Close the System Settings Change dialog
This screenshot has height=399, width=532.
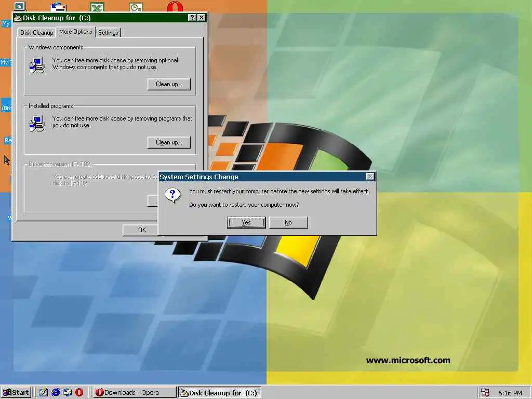pyautogui.click(x=370, y=177)
